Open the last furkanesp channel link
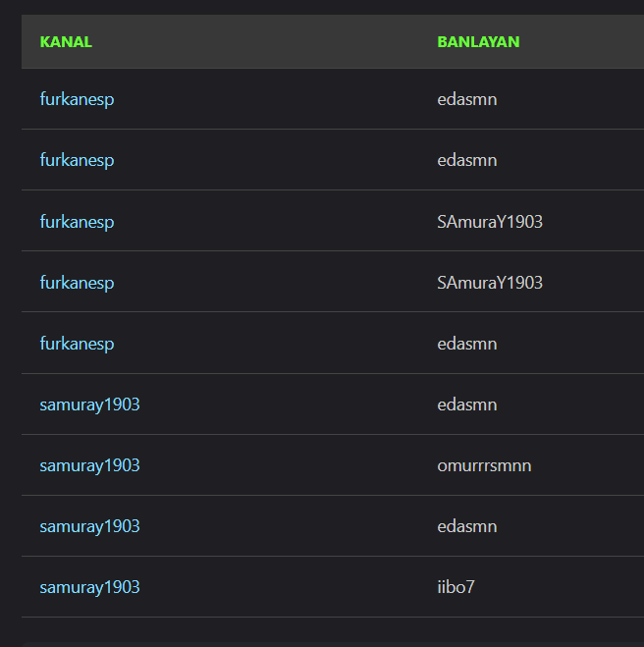Image resolution: width=644 pixels, height=647 pixels. (77, 344)
